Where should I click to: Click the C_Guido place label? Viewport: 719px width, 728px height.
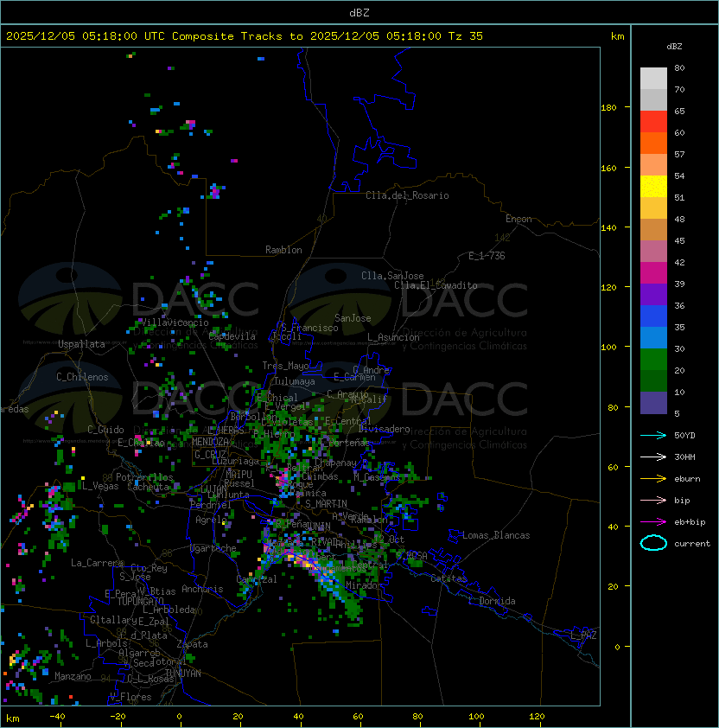tap(105, 430)
